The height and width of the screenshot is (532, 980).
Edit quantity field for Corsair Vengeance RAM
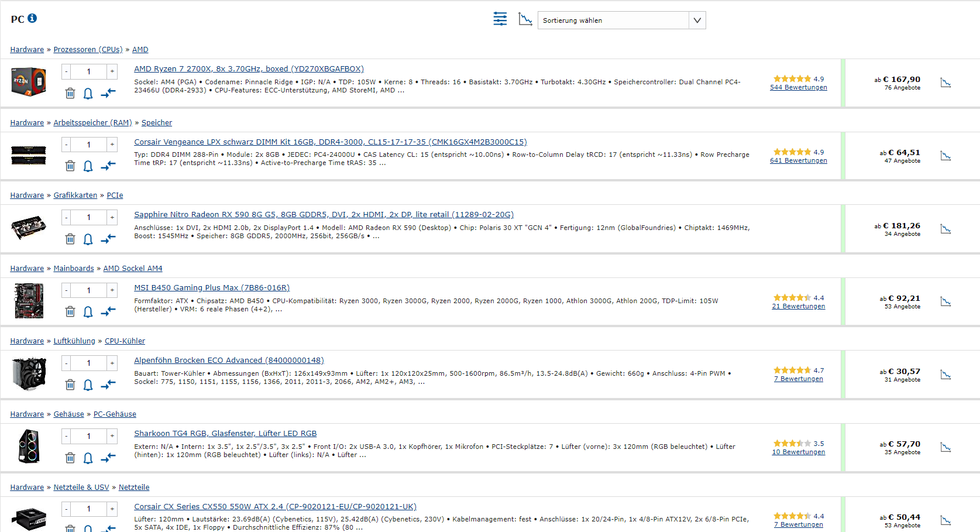tap(89, 145)
